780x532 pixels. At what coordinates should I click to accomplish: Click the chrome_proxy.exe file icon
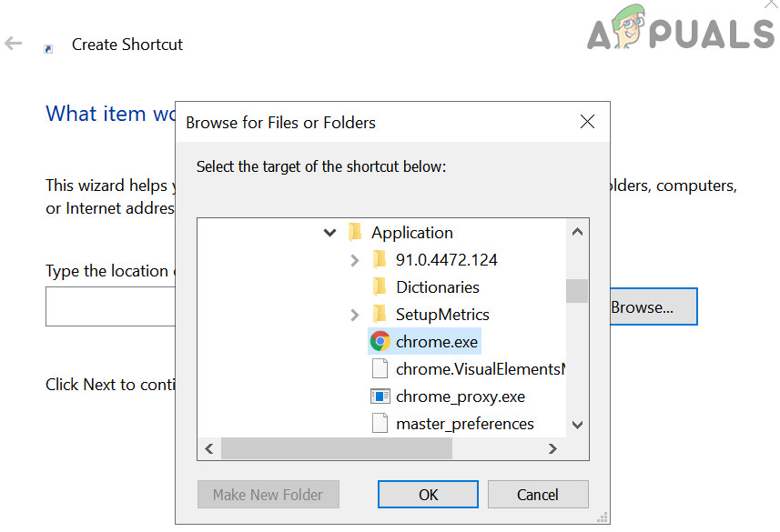(x=380, y=396)
